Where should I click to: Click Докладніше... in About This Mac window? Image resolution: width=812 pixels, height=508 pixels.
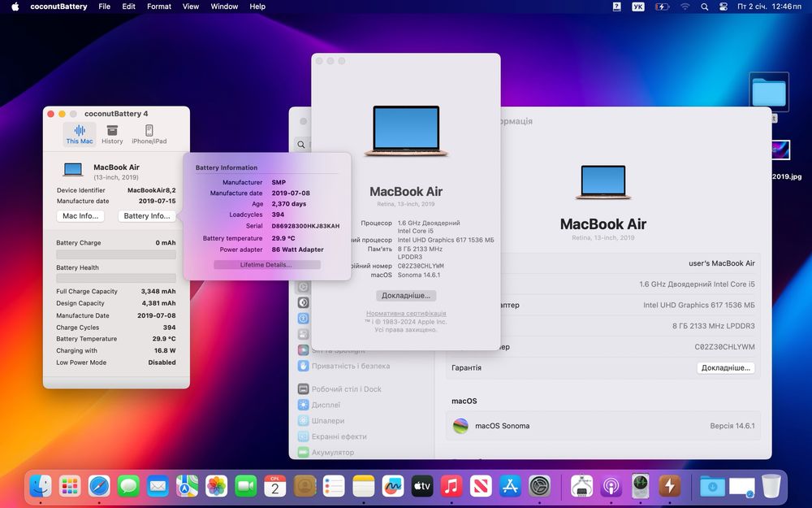click(x=406, y=296)
